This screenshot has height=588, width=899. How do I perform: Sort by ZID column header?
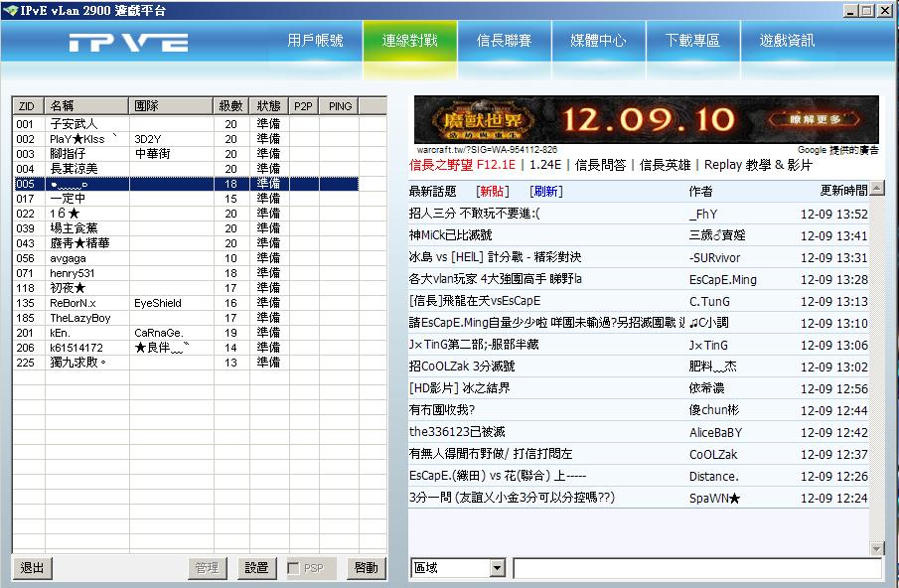pos(28,106)
